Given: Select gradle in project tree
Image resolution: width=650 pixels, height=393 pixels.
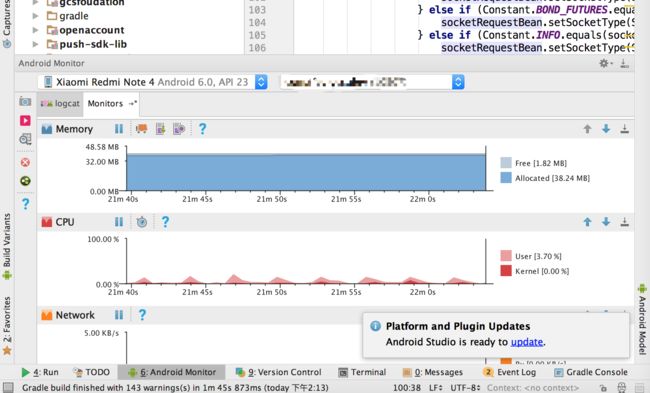Looking at the screenshot, I should pyautogui.click(x=73, y=16).
